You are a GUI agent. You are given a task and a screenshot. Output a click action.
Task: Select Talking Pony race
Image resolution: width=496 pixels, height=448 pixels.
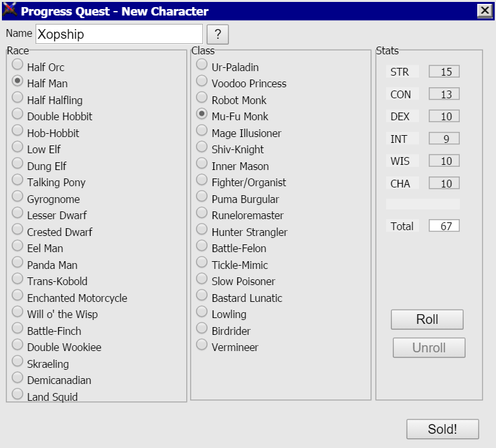point(17,180)
